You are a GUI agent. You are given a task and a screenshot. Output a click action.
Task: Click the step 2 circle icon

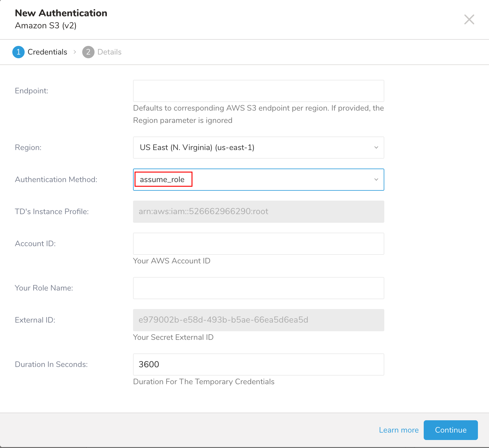point(88,52)
